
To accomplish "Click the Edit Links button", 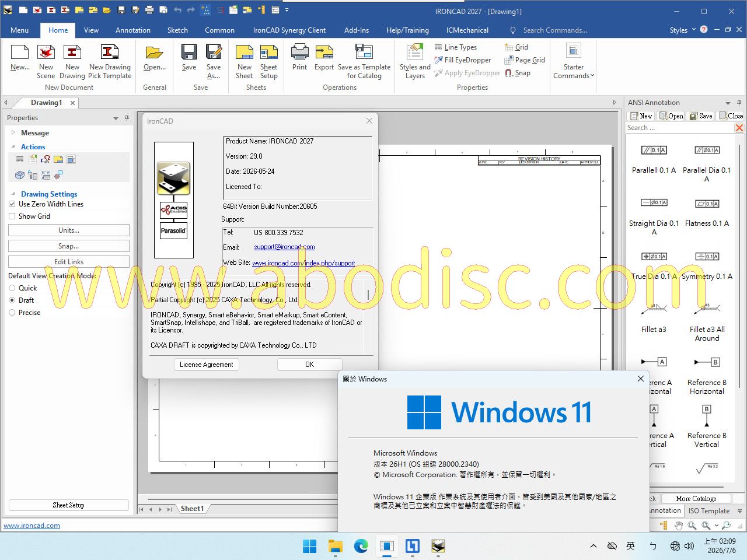I will pyautogui.click(x=69, y=262).
